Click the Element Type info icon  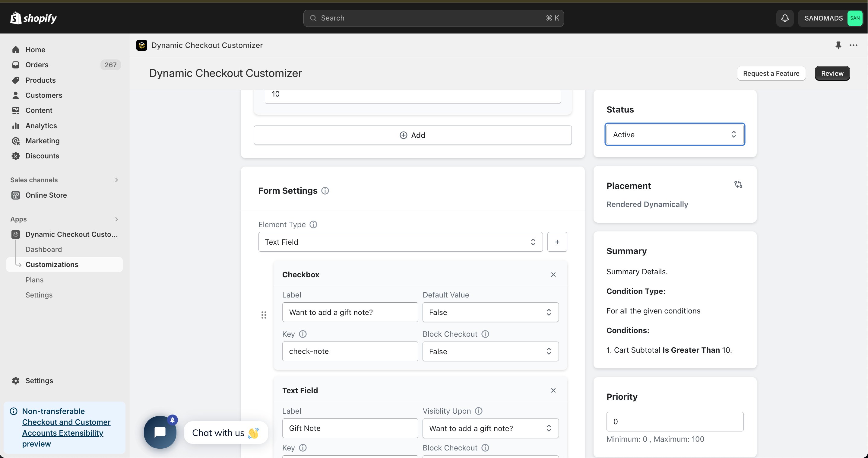point(313,224)
